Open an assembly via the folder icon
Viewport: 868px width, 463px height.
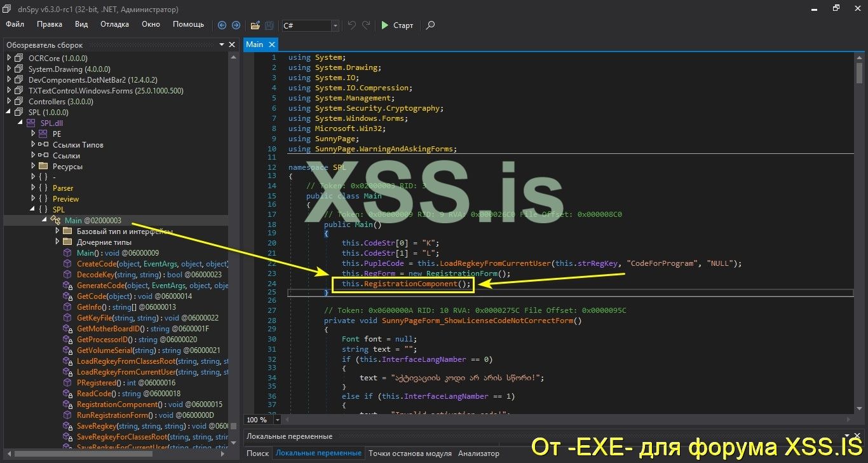[x=255, y=25]
